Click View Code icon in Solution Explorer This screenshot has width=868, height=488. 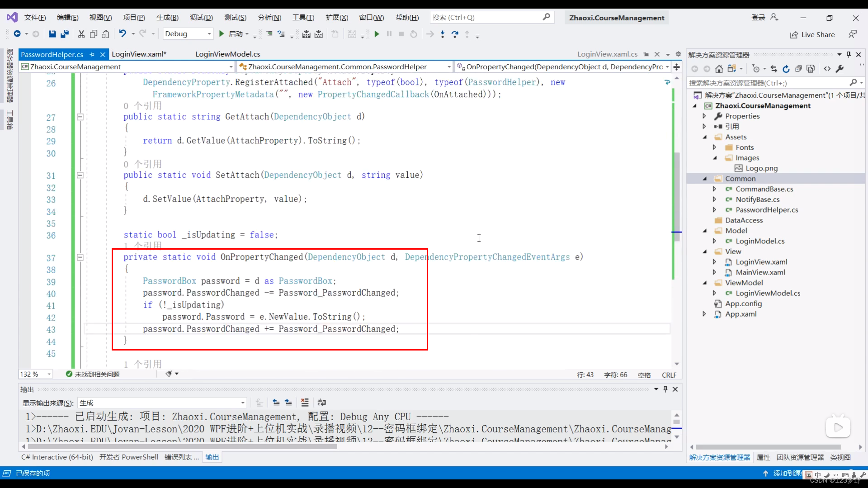[x=827, y=69]
